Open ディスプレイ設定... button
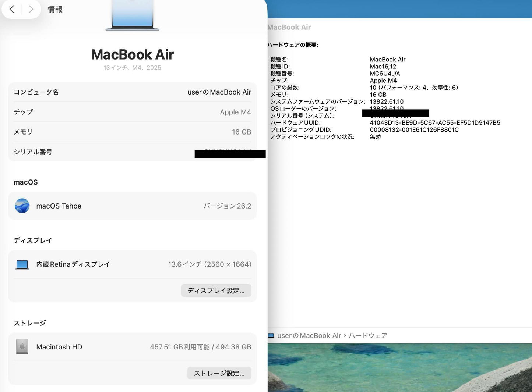 tap(216, 291)
